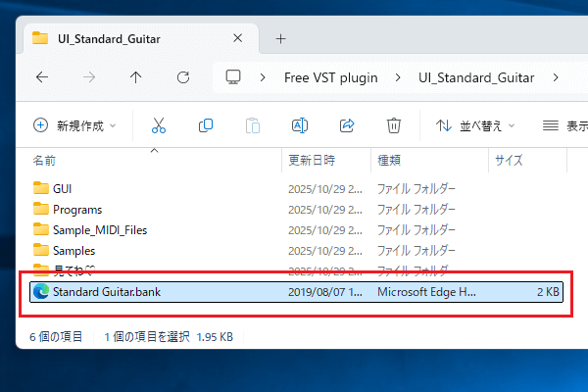
Task: Navigate back with the left arrow
Action: [42, 76]
